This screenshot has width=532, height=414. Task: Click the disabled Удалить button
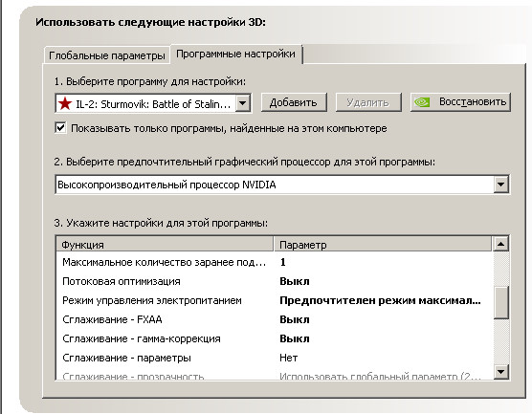point(368,102)
